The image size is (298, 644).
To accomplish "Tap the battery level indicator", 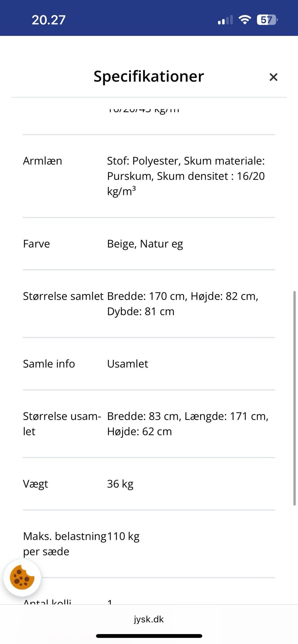I will click(x=267, y=20).
